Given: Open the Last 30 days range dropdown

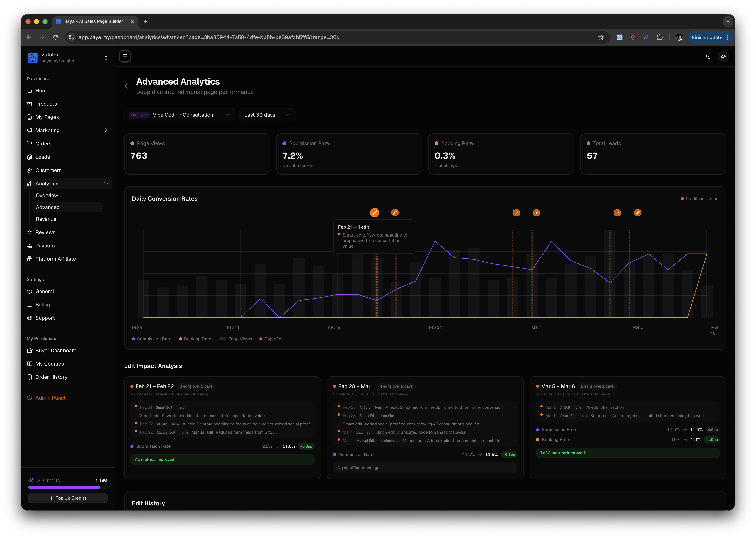Looking at the screenshot, I should (266, 115).
